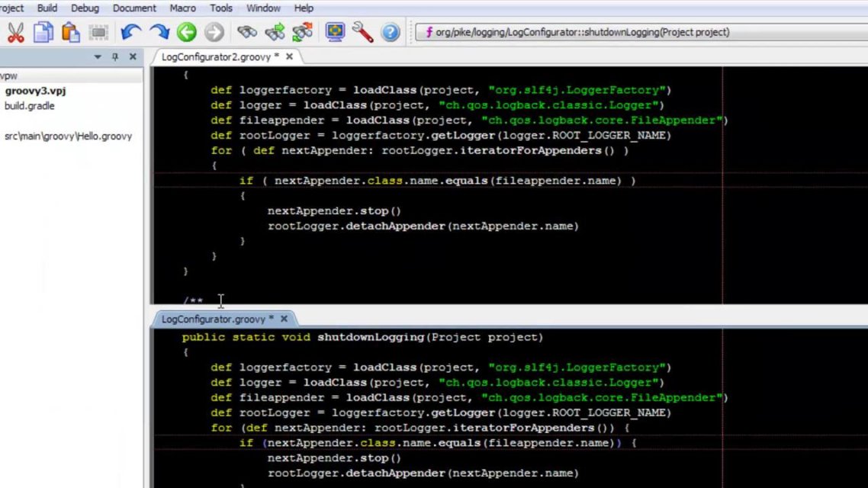Open the Macro menu
The height and width of the screenshot is (488, 868).
(x=182, y=8)
